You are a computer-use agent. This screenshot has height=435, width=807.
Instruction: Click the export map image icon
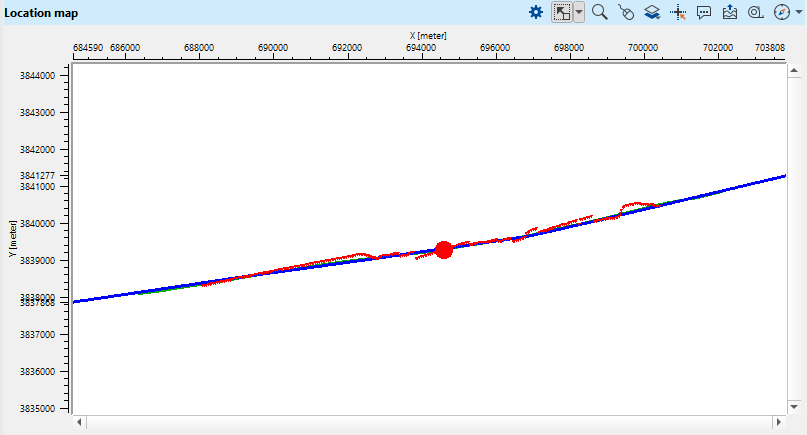(x=729, y=13)
